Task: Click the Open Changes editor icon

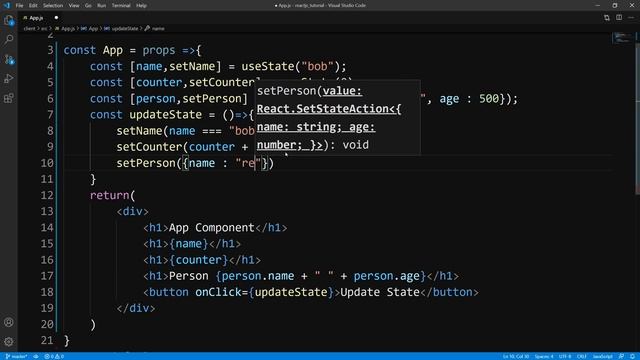Action: click(x=607, y=18)
